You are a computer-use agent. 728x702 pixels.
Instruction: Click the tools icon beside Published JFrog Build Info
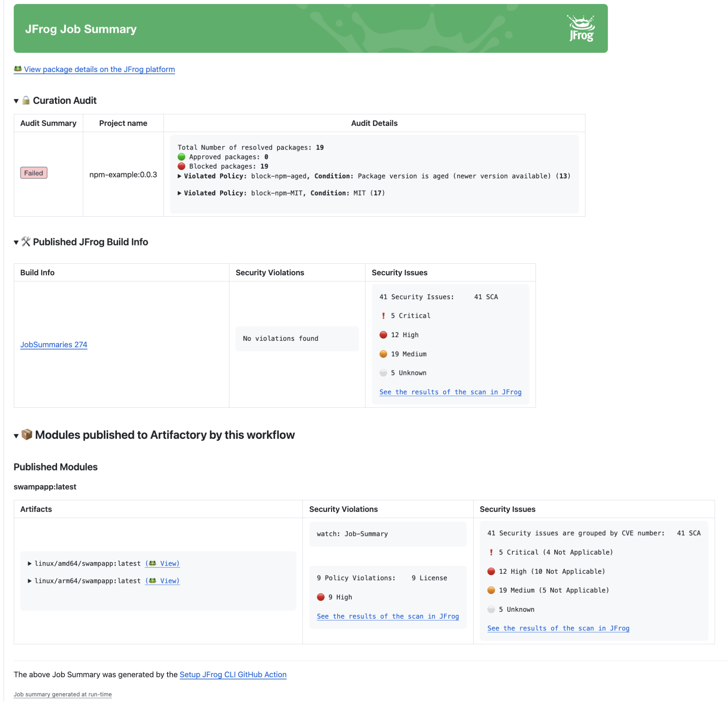point(25,242)
